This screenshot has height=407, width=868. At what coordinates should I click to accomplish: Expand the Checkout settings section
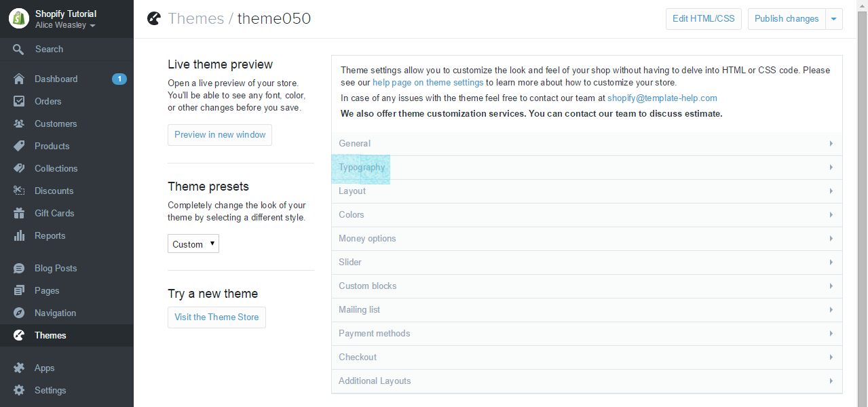click(587, 357)
